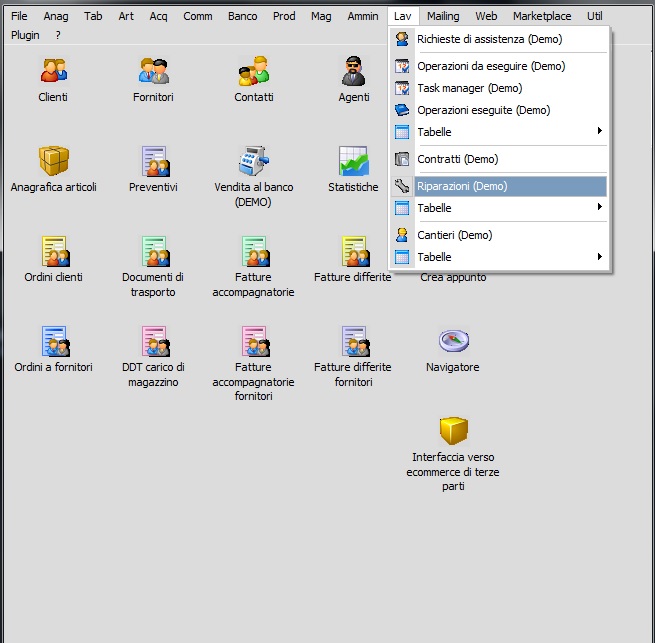Click the icon beside Contratti (Demo)
The image size is (655, 643).
tap(402, 159)
